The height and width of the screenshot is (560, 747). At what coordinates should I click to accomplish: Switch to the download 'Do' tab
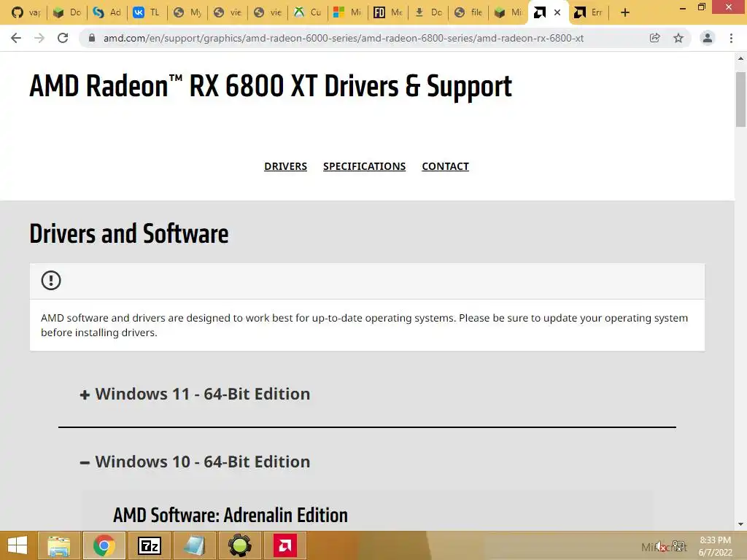click(427, 13)
